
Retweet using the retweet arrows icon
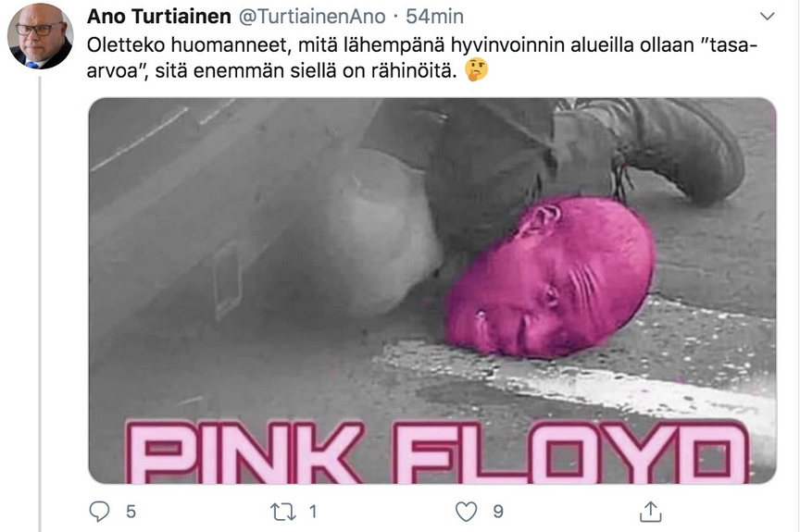[x=283, y=512]
